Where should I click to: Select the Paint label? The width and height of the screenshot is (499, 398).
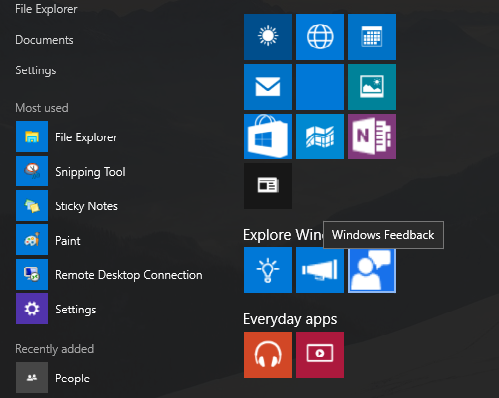point(68,241)
